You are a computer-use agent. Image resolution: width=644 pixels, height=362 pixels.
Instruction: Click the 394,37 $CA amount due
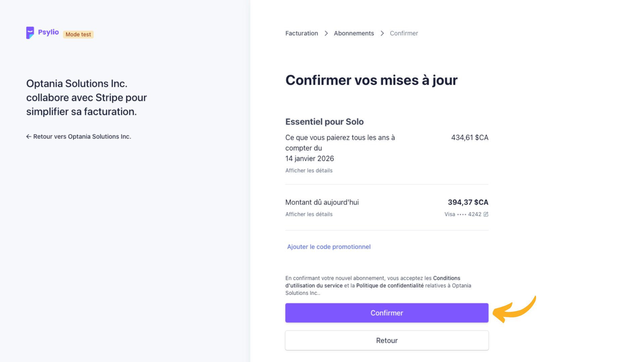pos(468,202)
